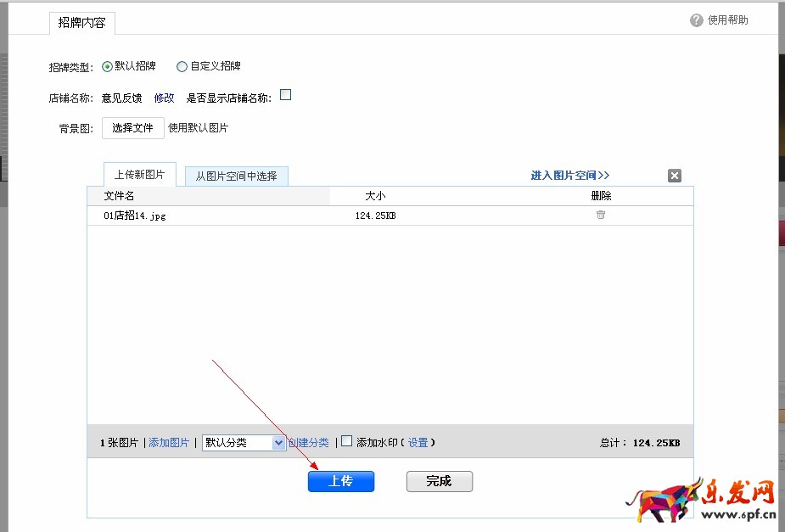Close the image upload panel
This screenshot has width=785, height=532.
click(674, 176)
